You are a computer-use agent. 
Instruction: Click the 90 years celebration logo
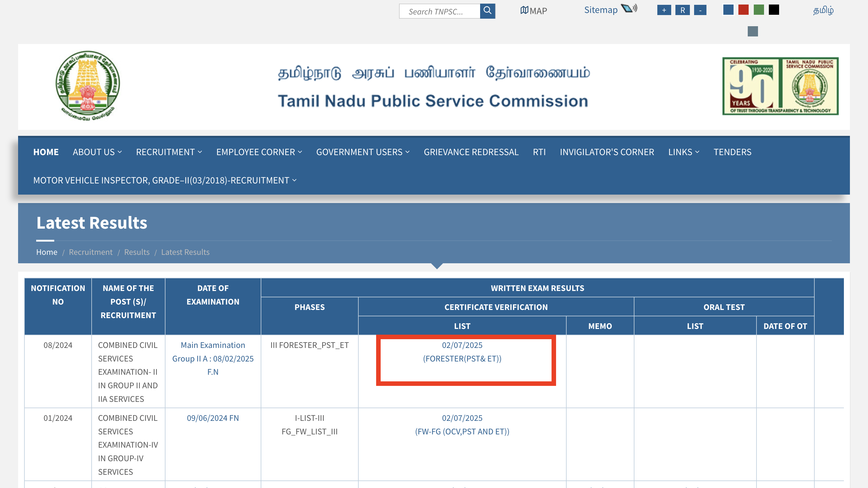click(780, 86)
